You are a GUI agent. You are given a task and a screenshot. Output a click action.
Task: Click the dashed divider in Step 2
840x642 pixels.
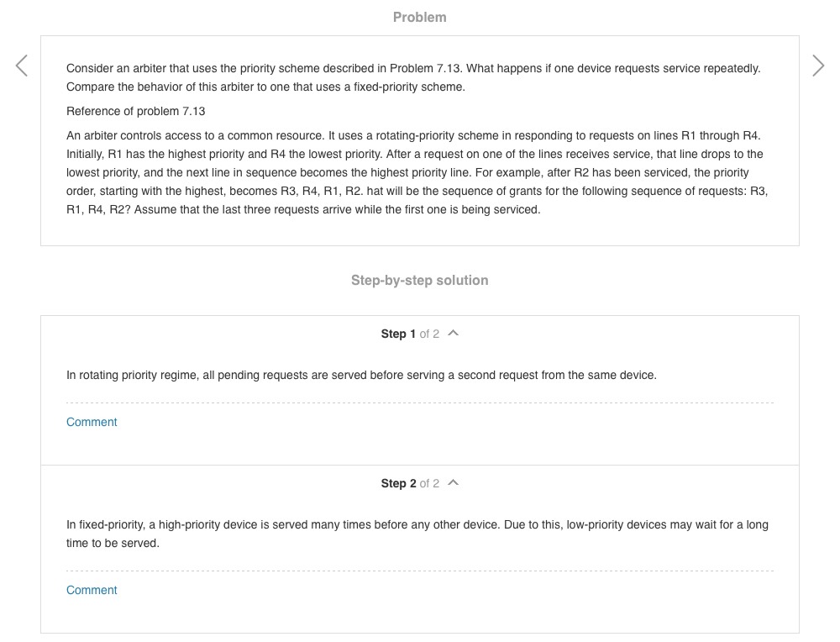pyautogui.click(x=419, y=571)
